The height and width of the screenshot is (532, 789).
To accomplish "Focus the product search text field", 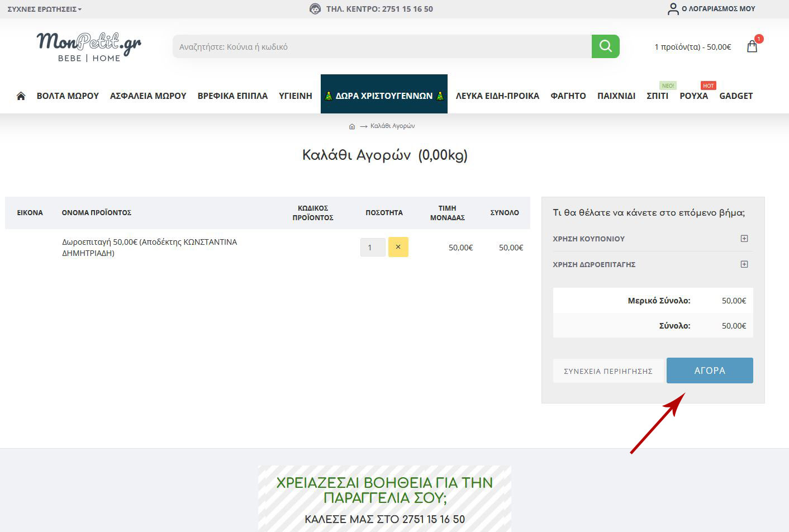I will click(x=382, y=47).
